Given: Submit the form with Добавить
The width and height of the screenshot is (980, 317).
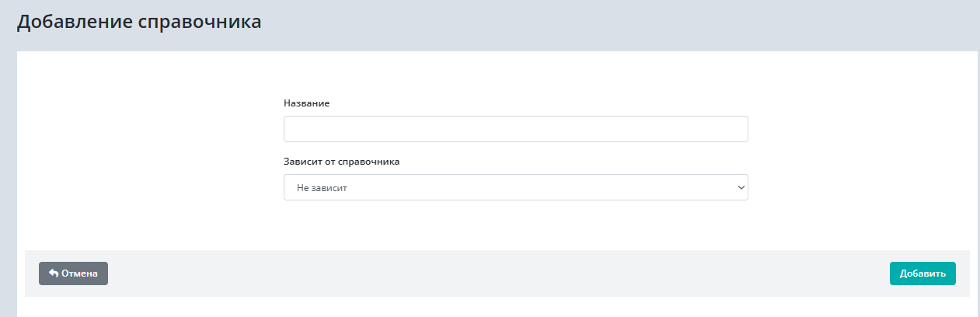Looking at the screenshot, I should (922, 273).
